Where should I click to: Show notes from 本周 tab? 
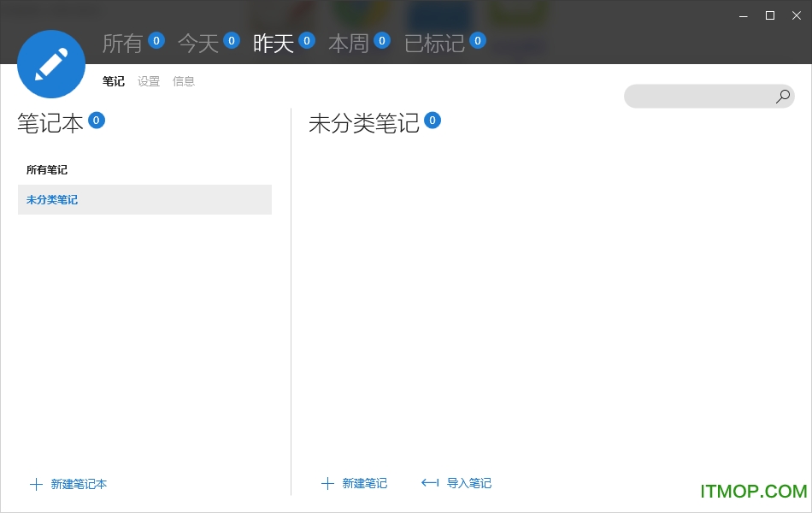pos(349,44)
